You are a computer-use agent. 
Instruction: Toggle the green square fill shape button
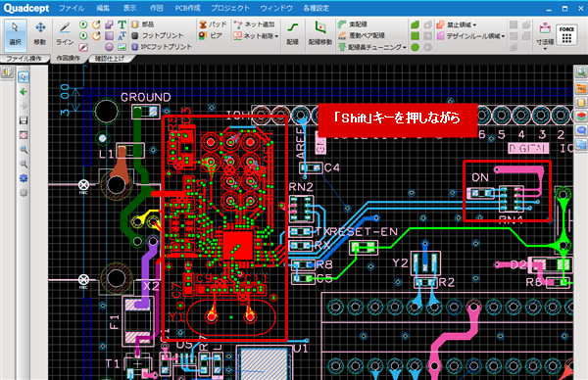[416, 36]
